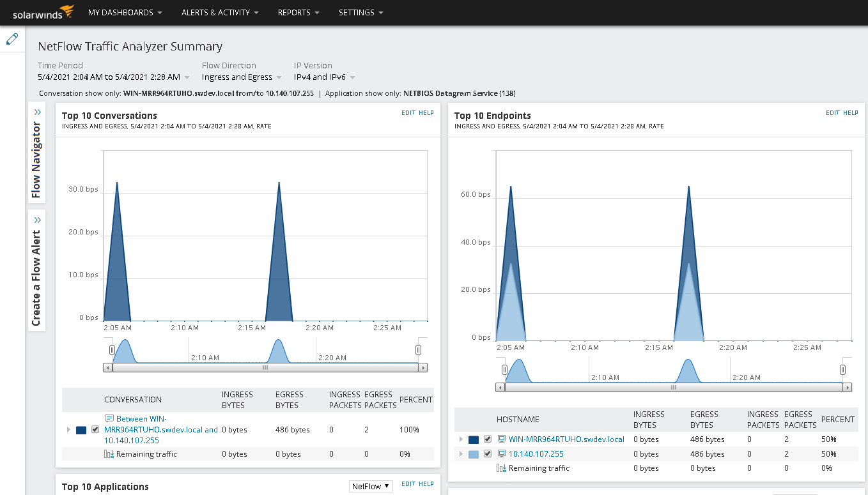Click Conversations chart left range handle
The image size is (868, 495).
tap(112, 350)
